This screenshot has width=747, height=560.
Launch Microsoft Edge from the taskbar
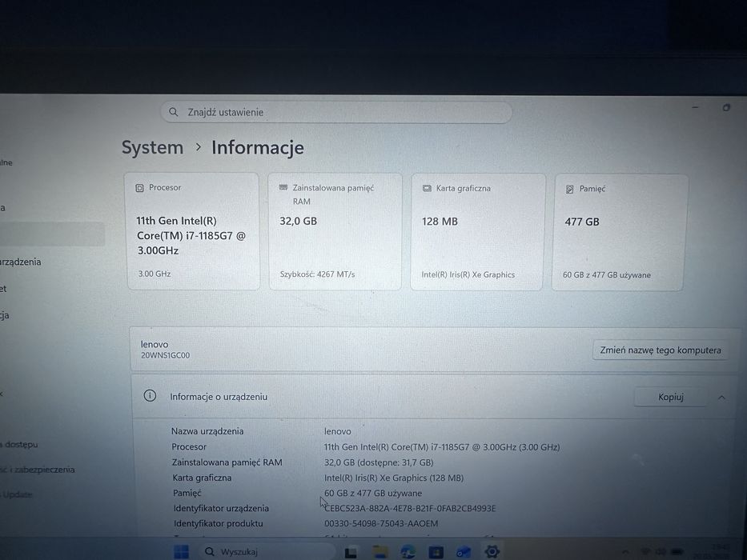408,551
